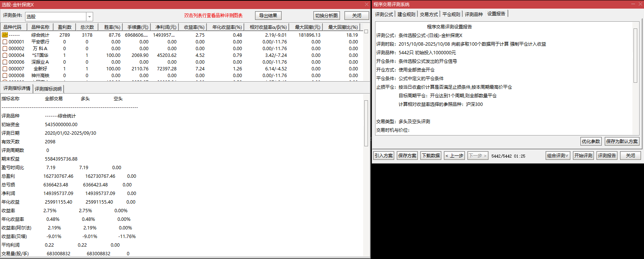Open the 交易方式 tab

tap(429, 14)
